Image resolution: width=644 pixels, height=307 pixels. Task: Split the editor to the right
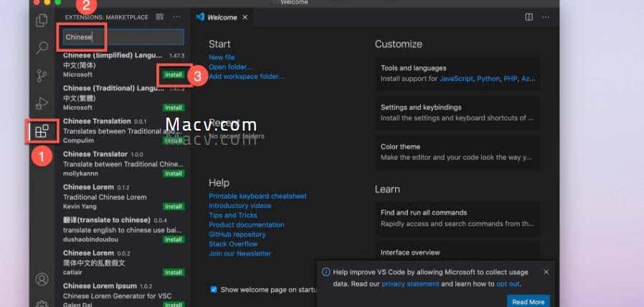[x=529, y=16]
